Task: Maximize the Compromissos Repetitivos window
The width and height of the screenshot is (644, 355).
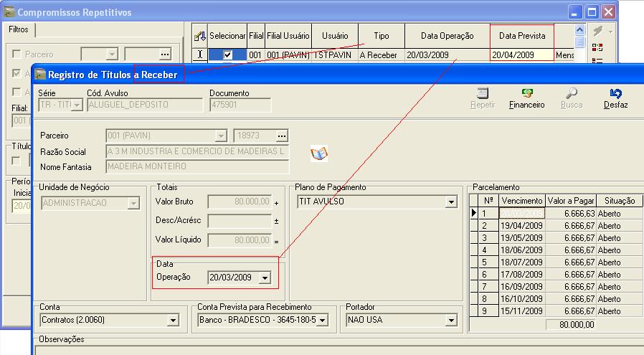Action: click(x=592, y=12)
